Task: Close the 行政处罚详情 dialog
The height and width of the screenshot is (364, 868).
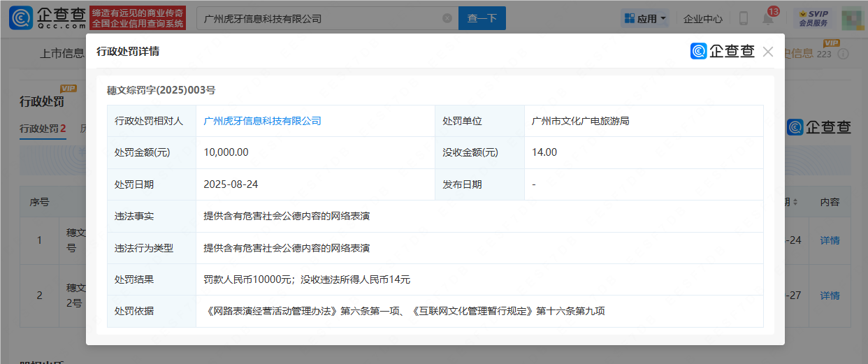Action: pos(768,52)
